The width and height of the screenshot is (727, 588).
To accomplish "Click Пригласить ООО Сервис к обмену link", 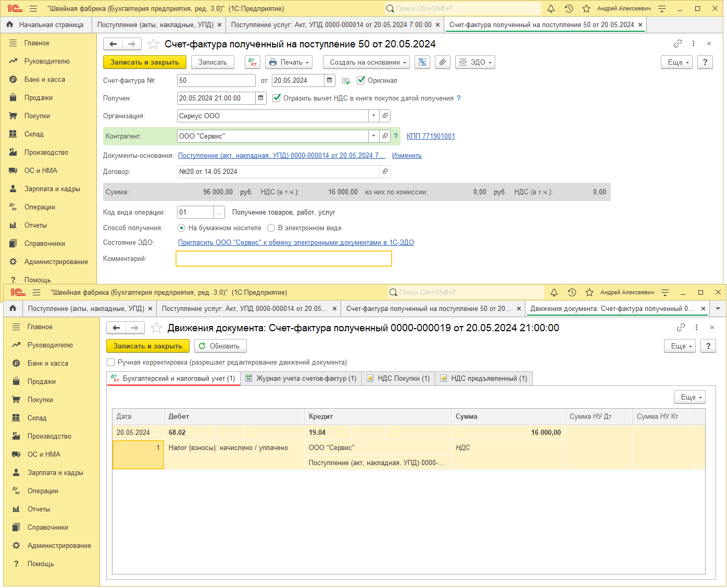I will (x=296, y=242).
